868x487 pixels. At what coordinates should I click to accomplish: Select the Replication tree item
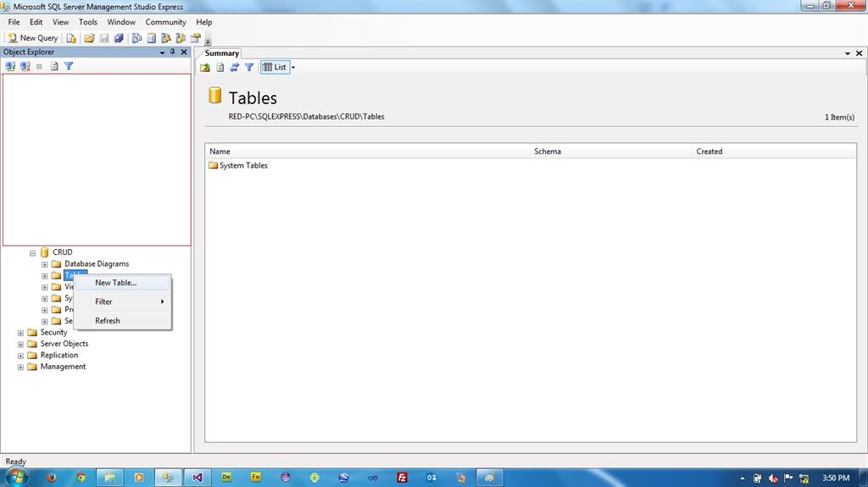59,355
